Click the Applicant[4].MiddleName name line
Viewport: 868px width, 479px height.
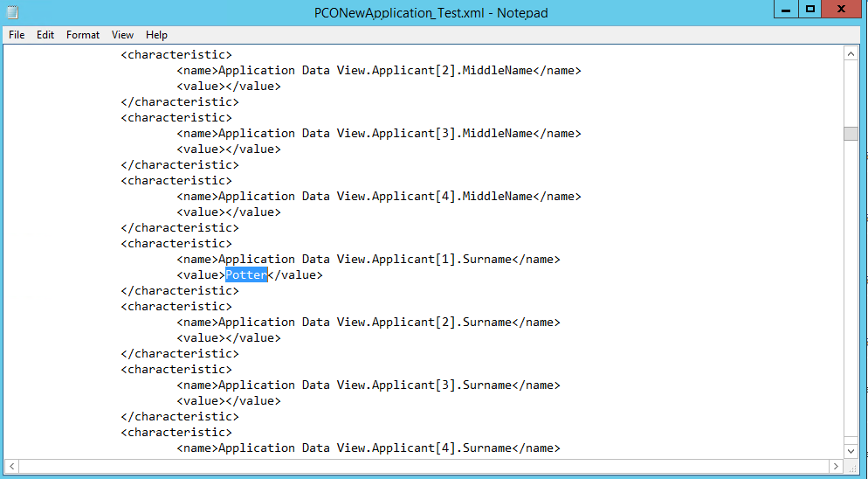(x=379, y=197)
